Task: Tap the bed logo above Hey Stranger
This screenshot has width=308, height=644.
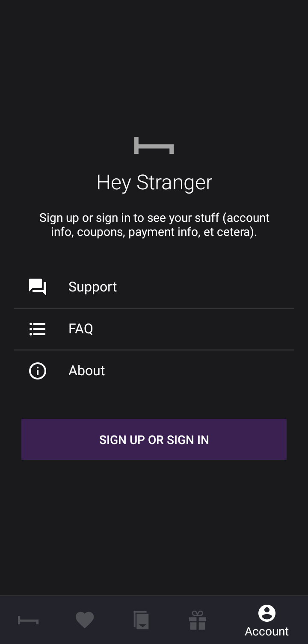Action: (x=154, y=145)
